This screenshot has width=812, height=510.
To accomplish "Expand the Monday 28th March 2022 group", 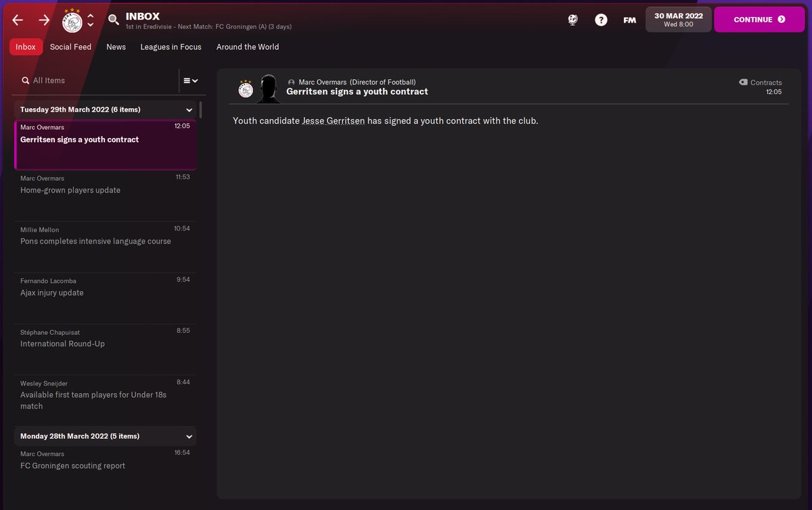I will click(x=189, y=436).
